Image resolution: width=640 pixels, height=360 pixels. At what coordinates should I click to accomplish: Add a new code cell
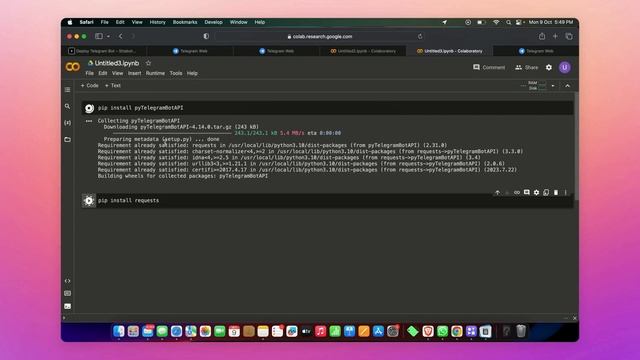click(x=89, y=86)
